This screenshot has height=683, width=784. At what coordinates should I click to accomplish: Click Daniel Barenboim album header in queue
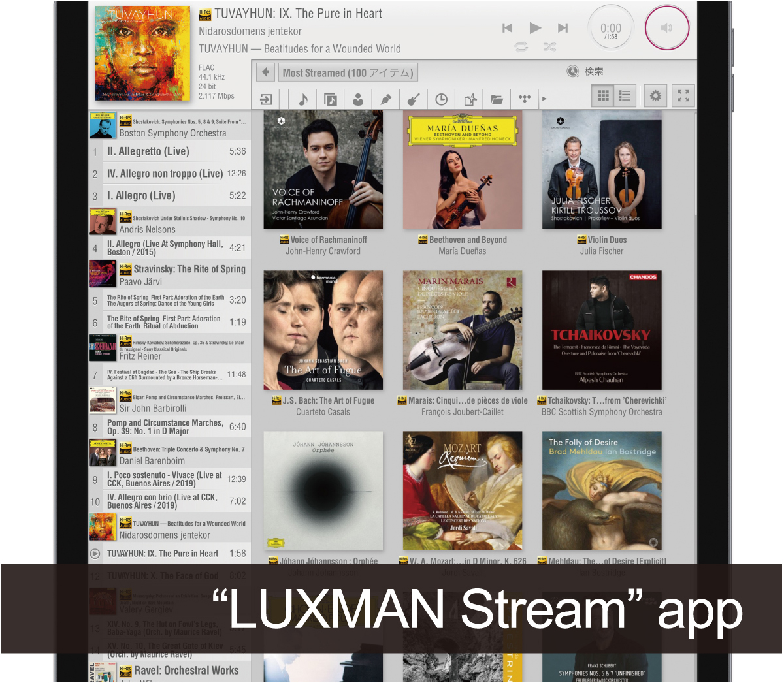(x=170, y=453)
